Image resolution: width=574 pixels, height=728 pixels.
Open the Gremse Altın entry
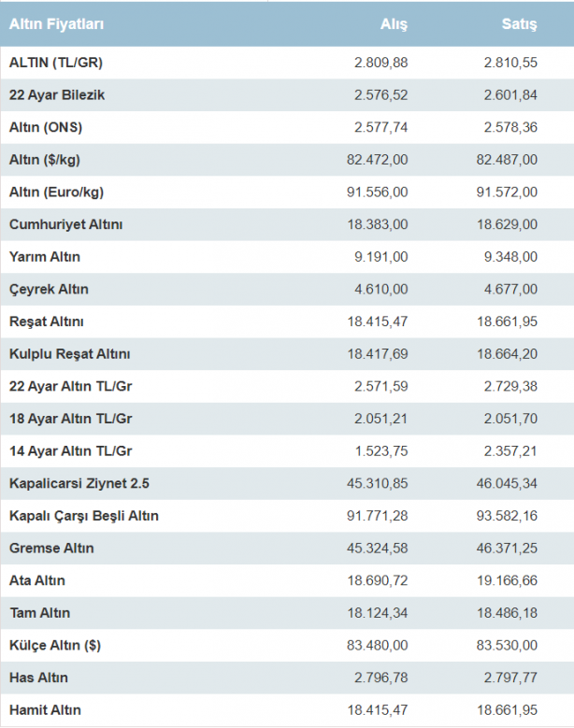point(51,548)
